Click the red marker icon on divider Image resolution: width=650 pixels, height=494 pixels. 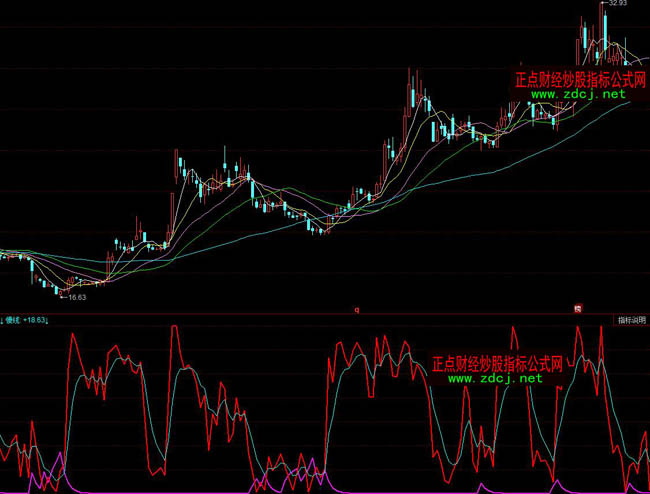[577, 310]
